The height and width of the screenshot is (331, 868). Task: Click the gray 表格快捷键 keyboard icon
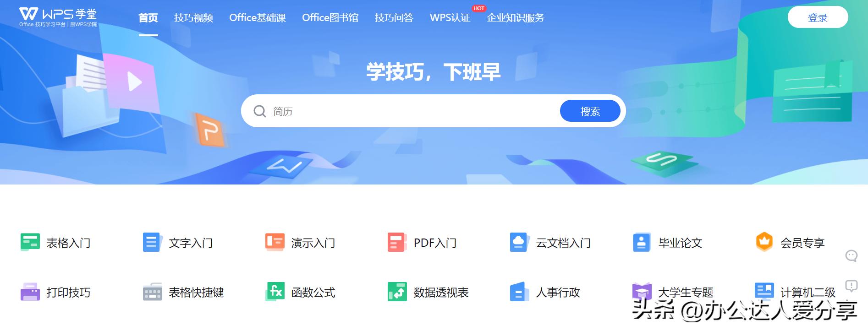pos(153,292)
